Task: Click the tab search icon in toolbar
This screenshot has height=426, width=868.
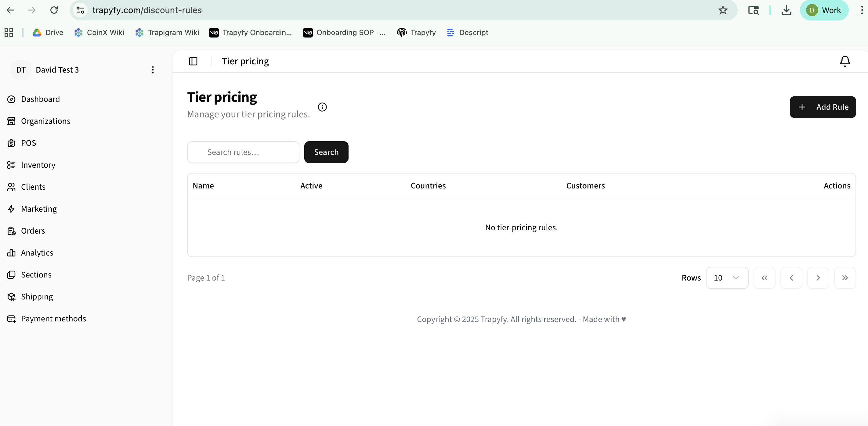Action: [754, 10]
